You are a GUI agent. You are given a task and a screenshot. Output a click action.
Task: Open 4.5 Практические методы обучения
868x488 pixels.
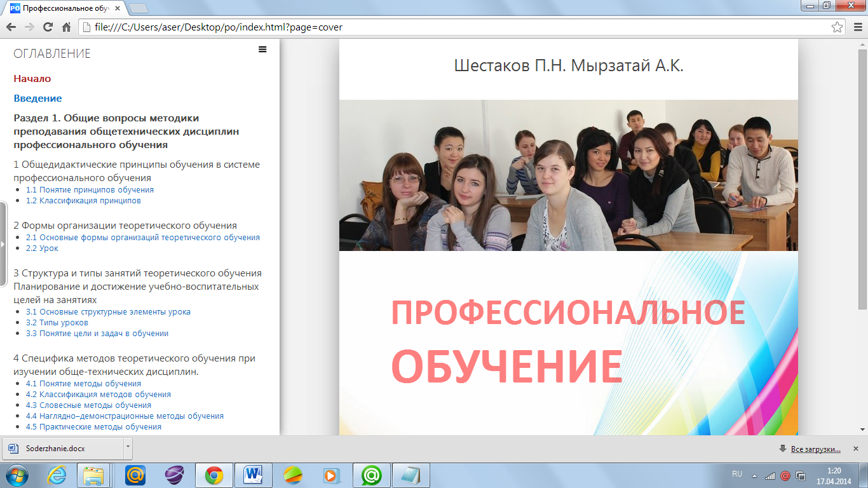point(93,427)
